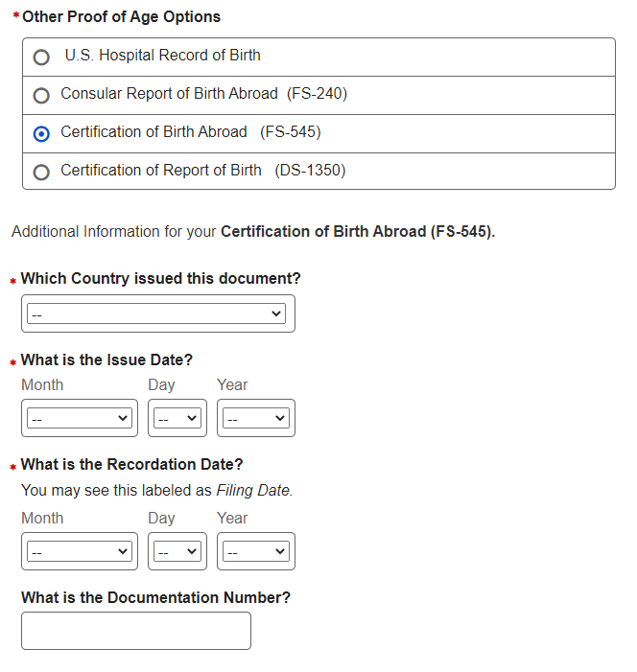Viewport: 637px width, 672px height.
Task: Click the "Additional Information for your" notice text
Action: tap(114, 232)
